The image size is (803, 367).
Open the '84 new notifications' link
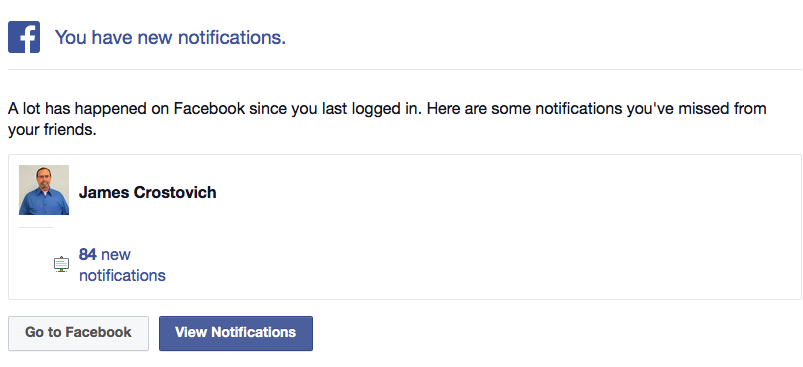122,265
